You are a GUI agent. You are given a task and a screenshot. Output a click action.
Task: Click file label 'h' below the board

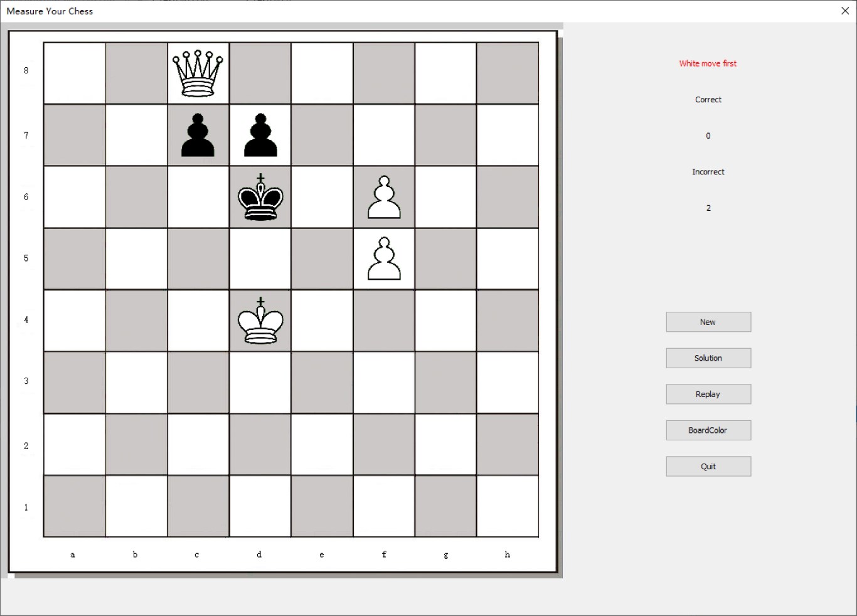pyautogui.click(x=508, y=555)
